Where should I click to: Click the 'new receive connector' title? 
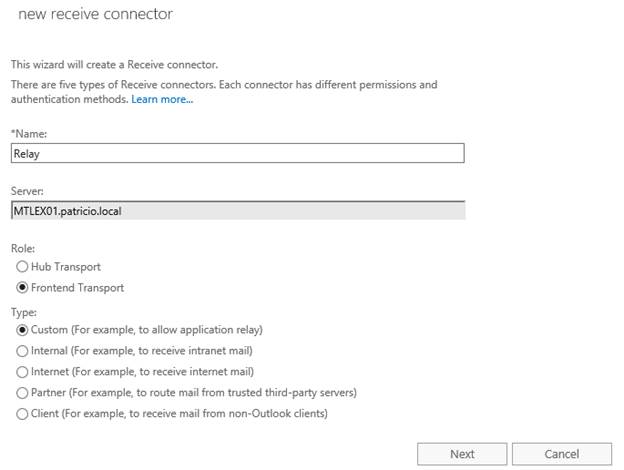tap(95, 15)
